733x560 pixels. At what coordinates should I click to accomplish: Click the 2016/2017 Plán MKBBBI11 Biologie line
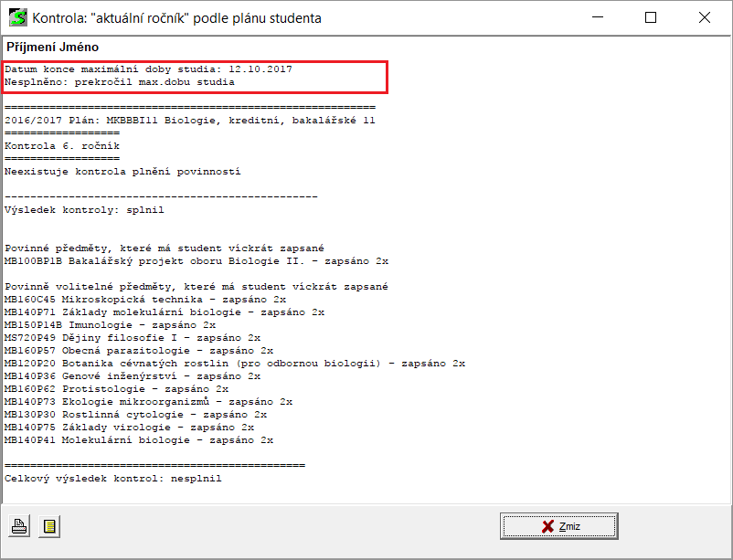[x=189, y=120]
